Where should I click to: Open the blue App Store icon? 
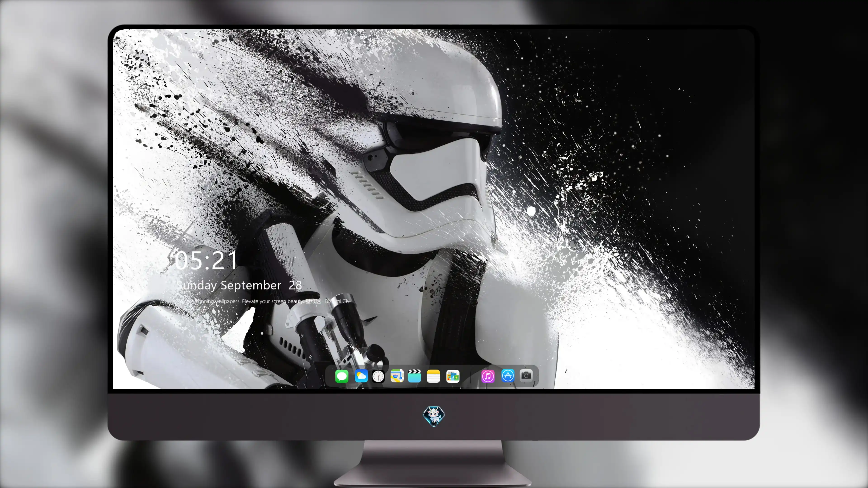point(508,375)
